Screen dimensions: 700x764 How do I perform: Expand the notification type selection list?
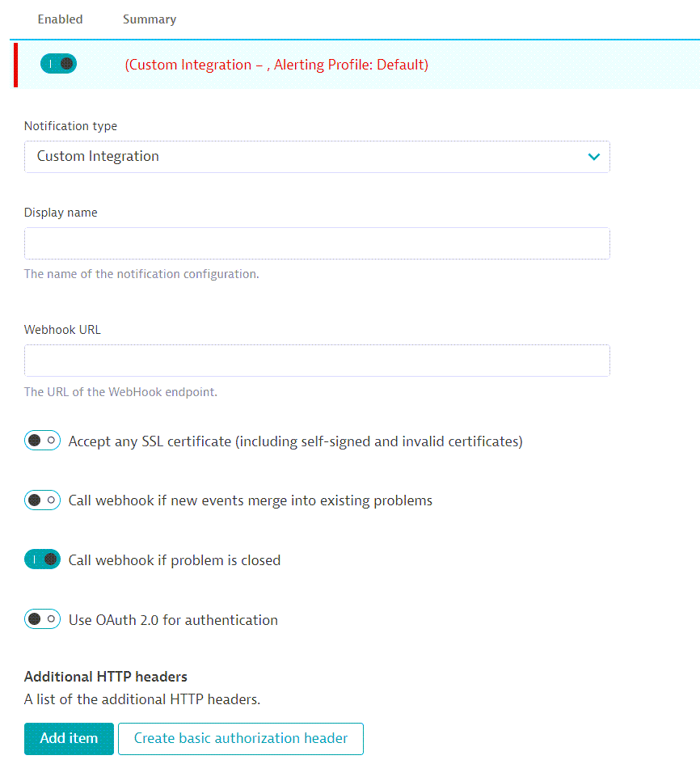pos(317,156)
